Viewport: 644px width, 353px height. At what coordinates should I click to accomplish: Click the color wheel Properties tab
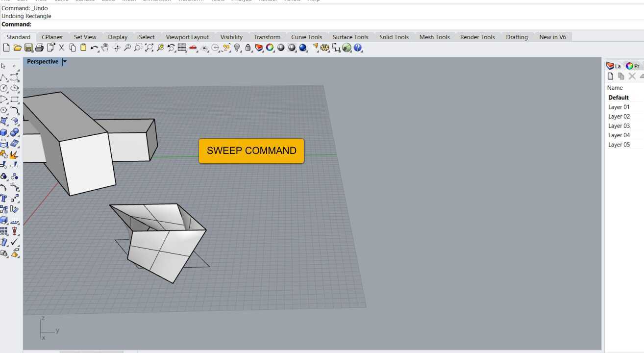coord(633,66)
